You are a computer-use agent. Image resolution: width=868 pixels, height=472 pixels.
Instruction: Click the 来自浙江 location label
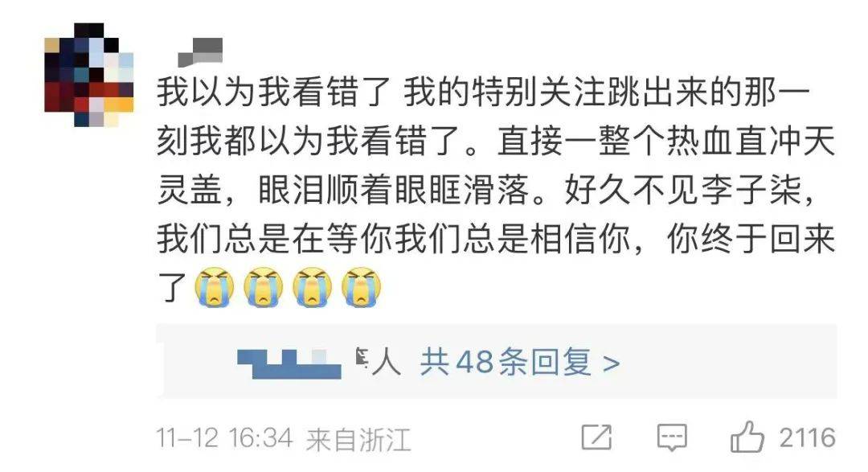tap(358, 440)
